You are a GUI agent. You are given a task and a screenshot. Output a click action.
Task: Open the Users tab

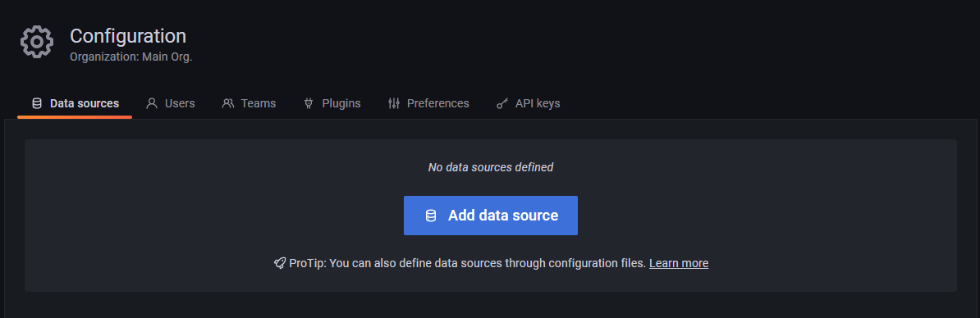(x=170, y=103)
